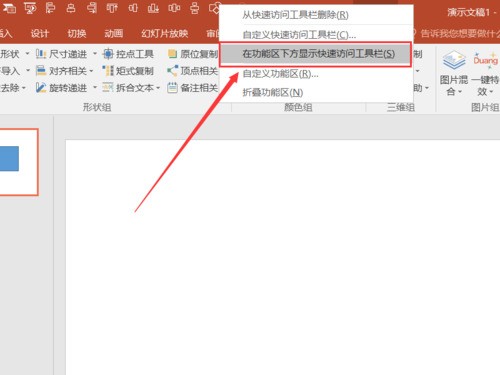The width and height of the screenshot is (500, 375).
Task: Select the slide thumbnail with blue rectangle
Action: click(18, 162)
